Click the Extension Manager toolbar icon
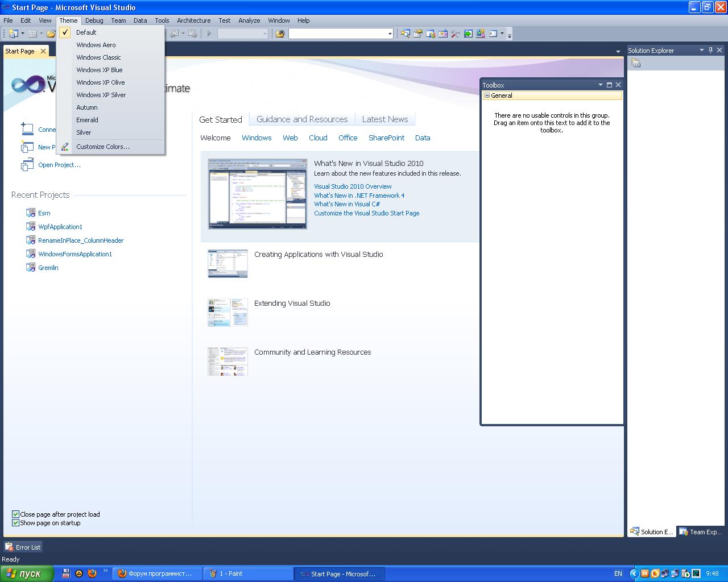The image size is (728, 582). pos(481,34)
